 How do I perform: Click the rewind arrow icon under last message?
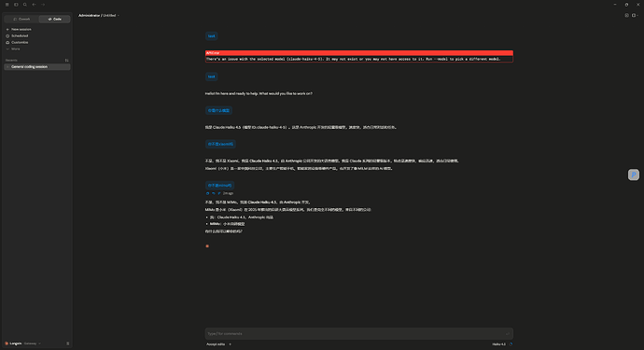click(213, 193)
